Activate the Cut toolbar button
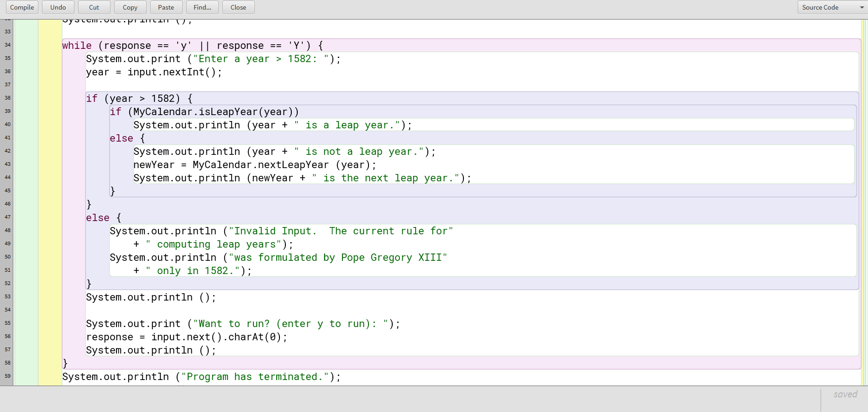This screenshot has width=868, height=412. 94,7
